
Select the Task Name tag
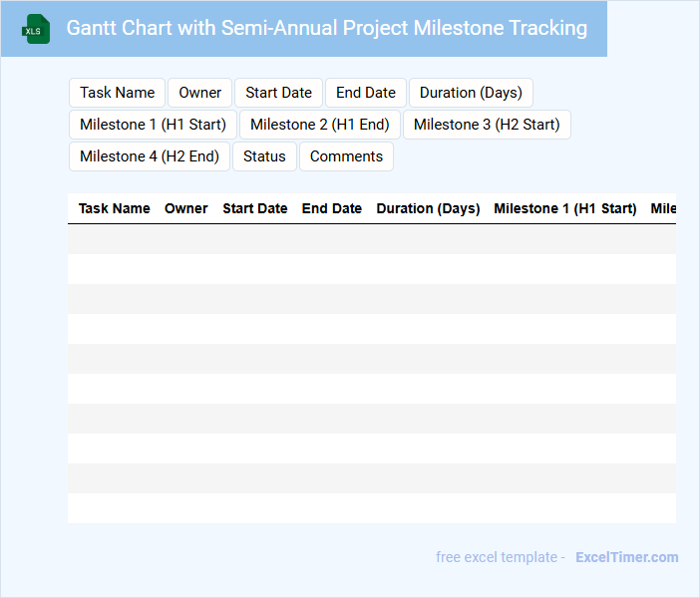[118, 93]
